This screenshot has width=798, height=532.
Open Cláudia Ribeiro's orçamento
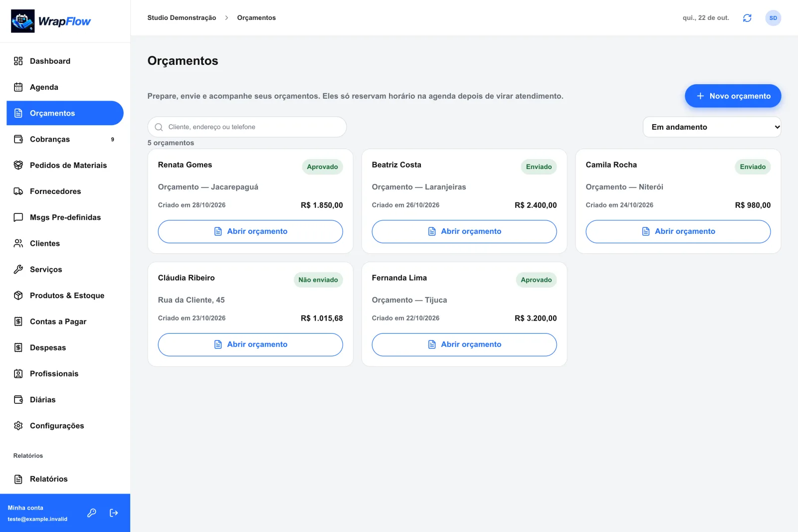(250, 345)
